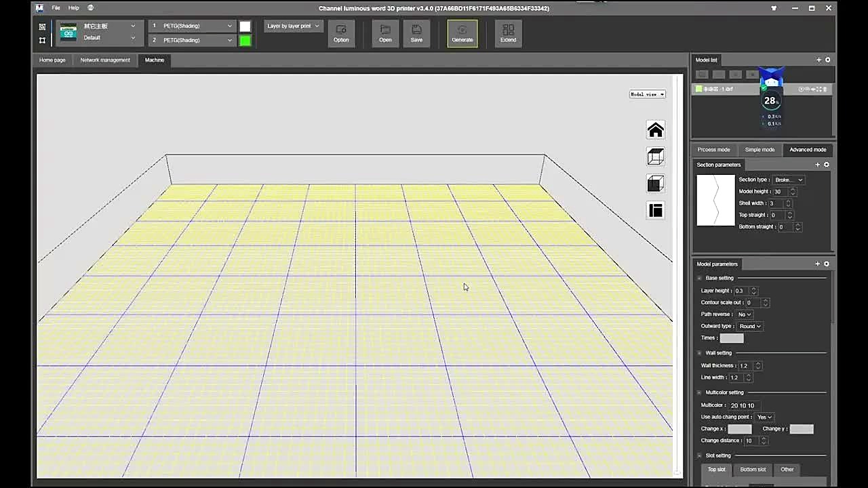The height and width of the screenshot is (488, 868).
Task: Switch to Process mode tab
Action: [713, 149]
